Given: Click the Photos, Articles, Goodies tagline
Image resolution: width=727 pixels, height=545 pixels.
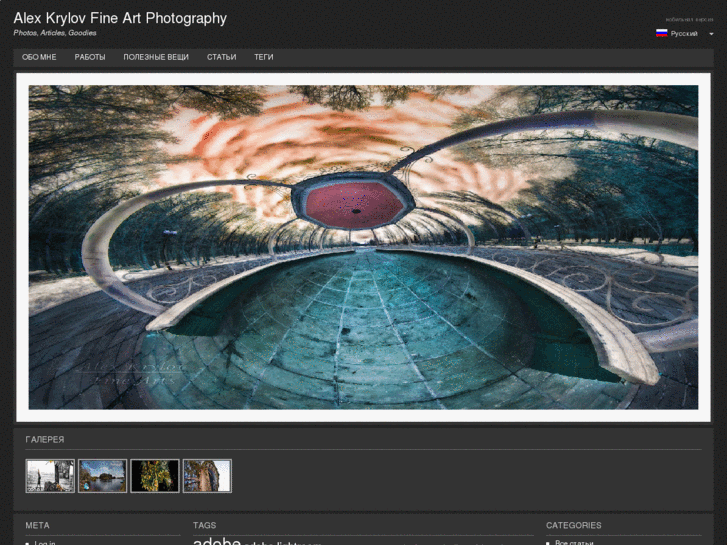Looking at the screenshot, I should coord(55,33).
